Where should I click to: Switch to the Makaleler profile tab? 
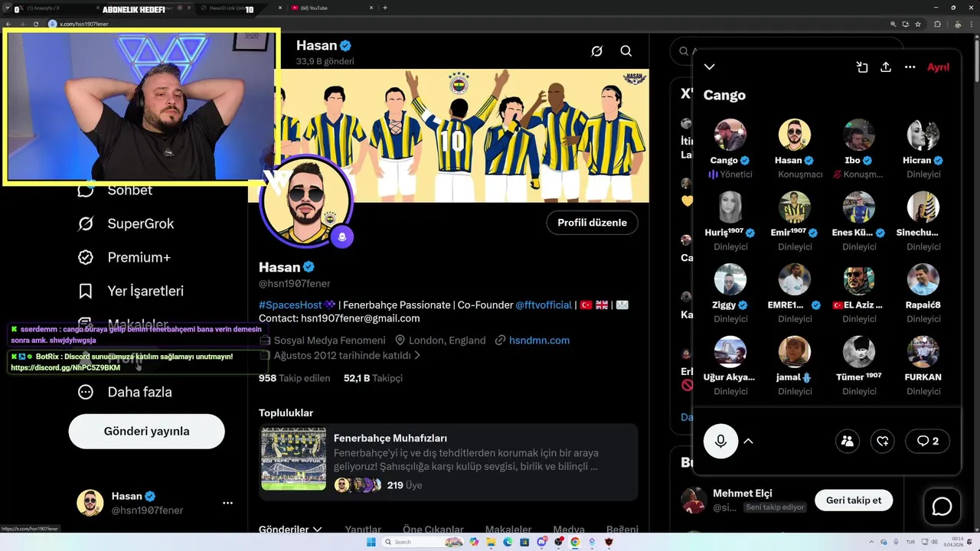[x=508, y=529]
